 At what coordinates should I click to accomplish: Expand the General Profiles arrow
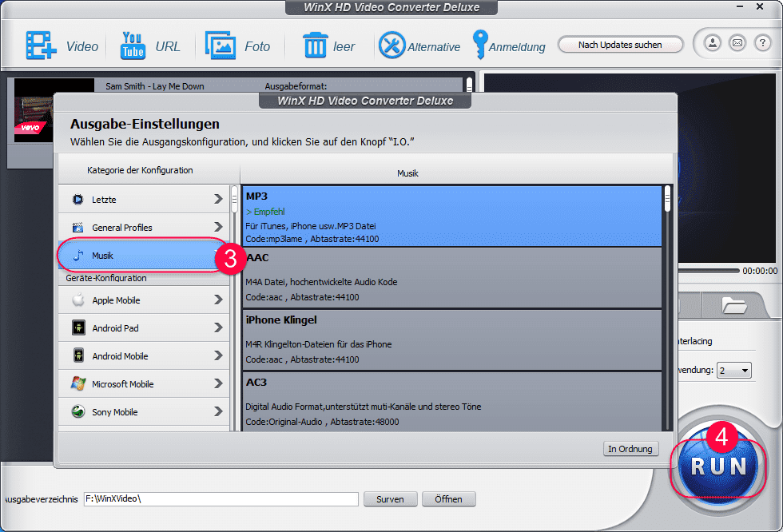[x=218, y=227]
